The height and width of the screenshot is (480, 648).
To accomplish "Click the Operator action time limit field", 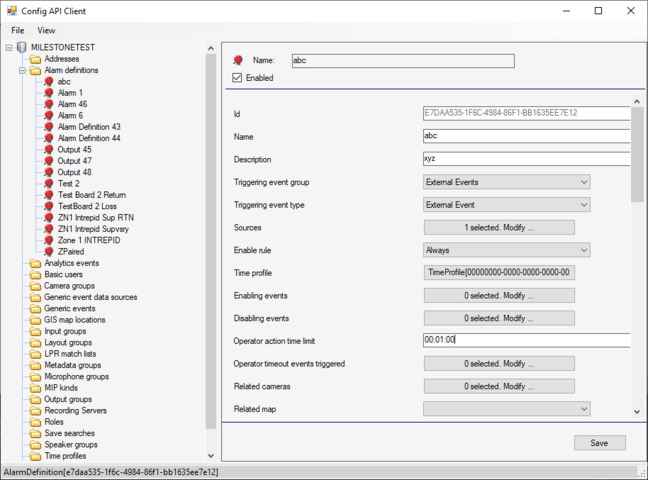I will (x=526, y=340).
